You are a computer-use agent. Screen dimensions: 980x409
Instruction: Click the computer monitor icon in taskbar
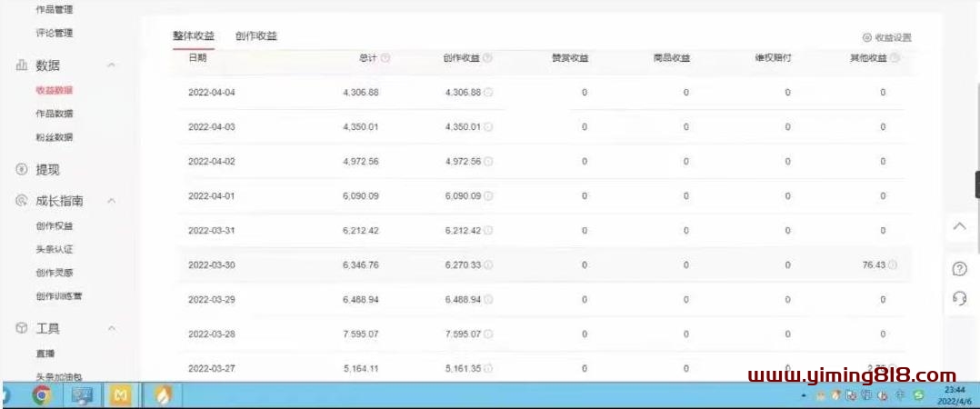tap(82, 394)
